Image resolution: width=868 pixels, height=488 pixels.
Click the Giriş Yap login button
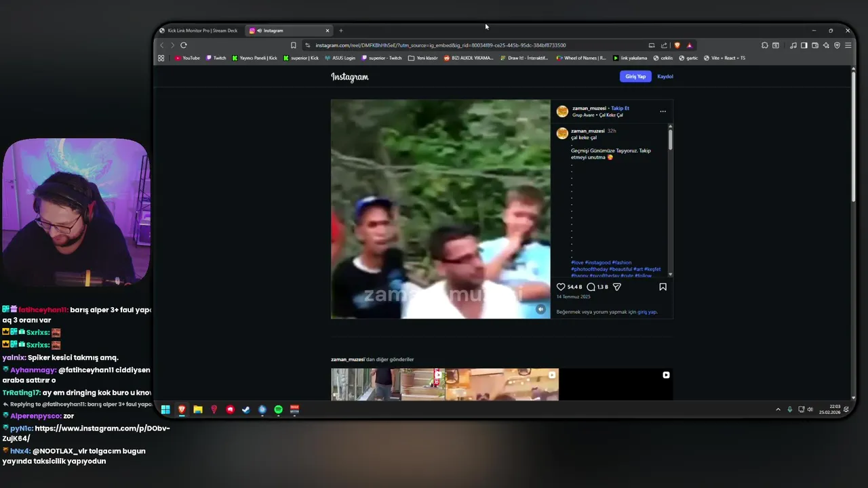635,77
